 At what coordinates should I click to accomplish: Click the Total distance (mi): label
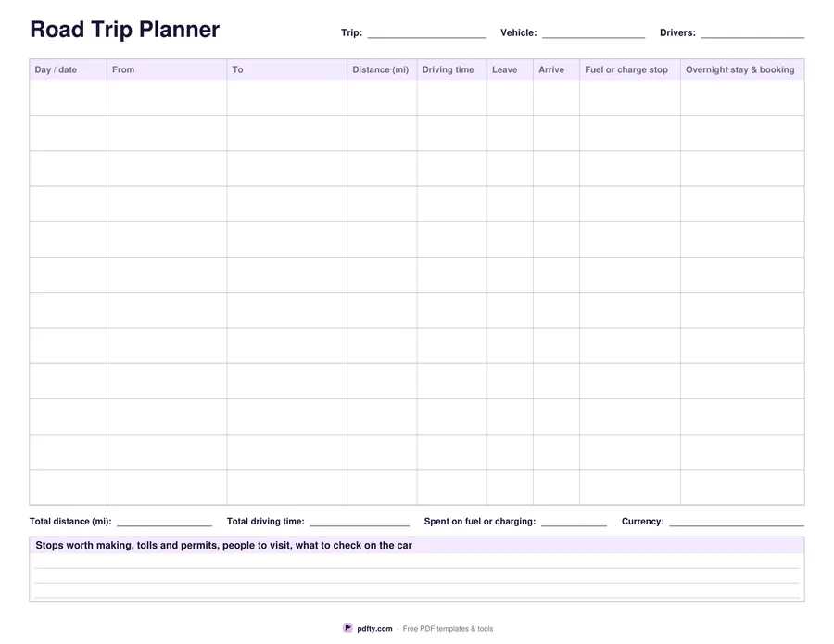pyautogui.click(x=70, y=521)
